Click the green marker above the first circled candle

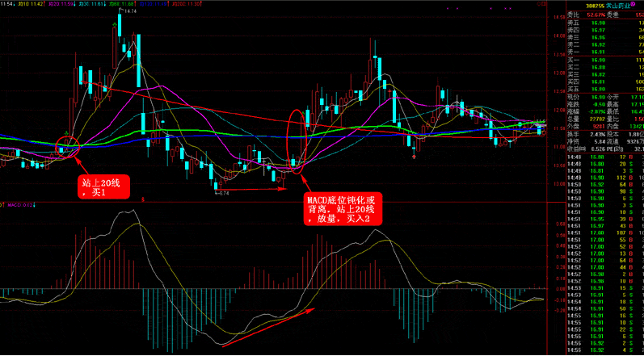(65, 130)
